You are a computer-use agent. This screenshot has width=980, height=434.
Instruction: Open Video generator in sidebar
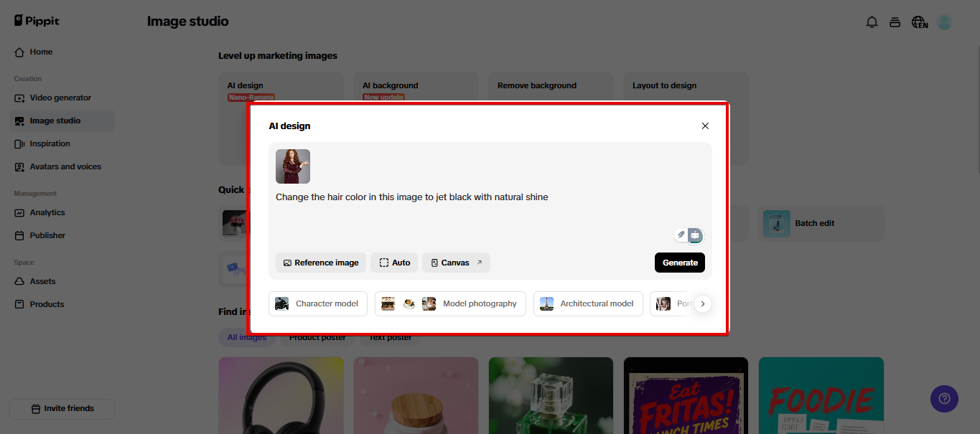60,98
